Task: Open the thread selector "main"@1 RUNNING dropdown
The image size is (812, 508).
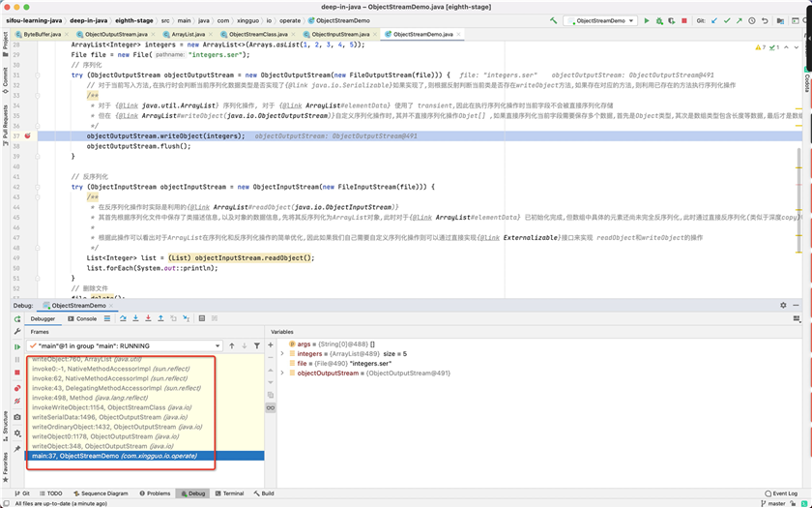Action: [125, 345]
